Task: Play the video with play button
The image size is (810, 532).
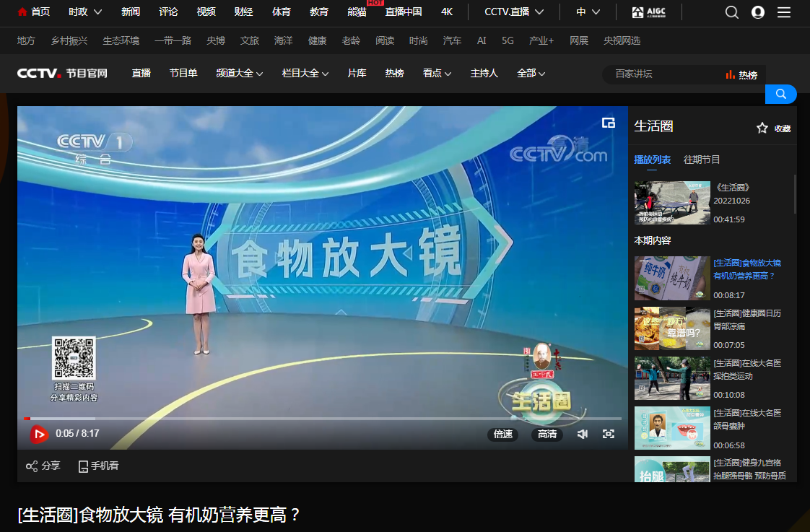Action: tap(39, 434)
